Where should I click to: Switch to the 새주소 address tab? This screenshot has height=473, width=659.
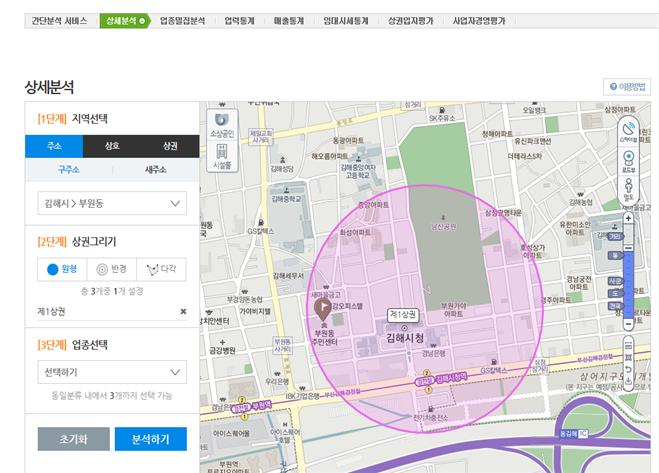tap(155, 170)
